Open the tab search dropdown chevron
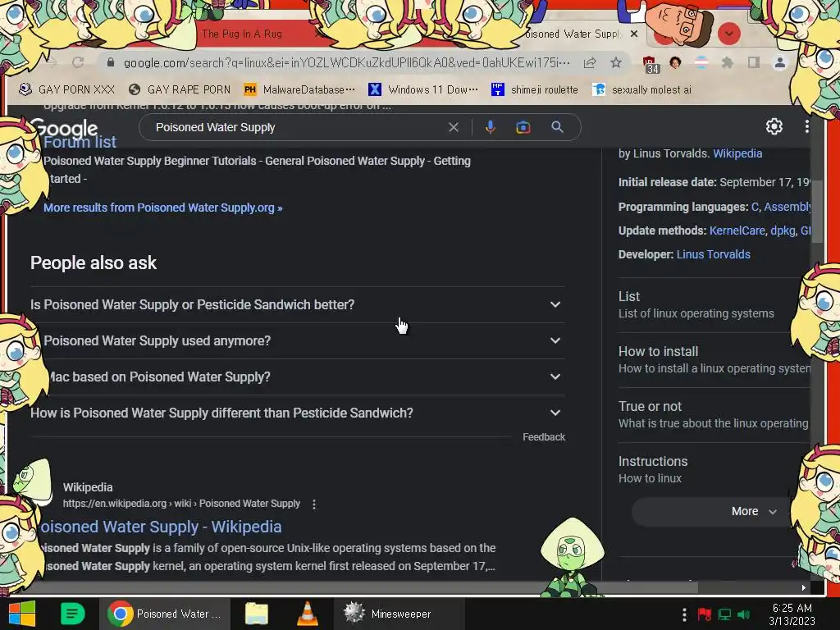The image size is (840, 630). (x=728, y=34)
